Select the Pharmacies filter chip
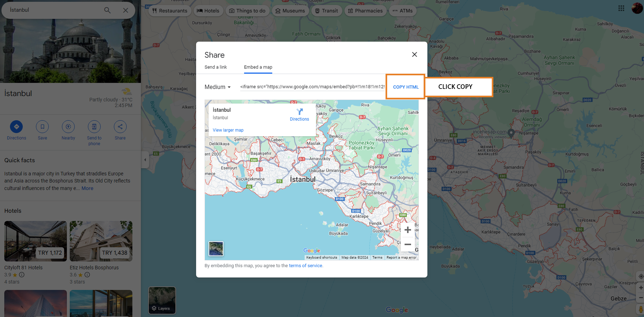Image resolution: width=644 pixels, height=317 pixels. (365, 11)
